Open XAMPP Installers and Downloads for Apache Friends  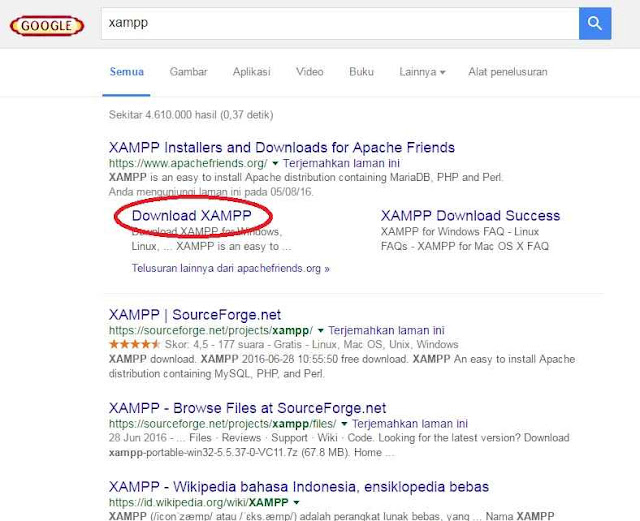[x=282, y=147]
